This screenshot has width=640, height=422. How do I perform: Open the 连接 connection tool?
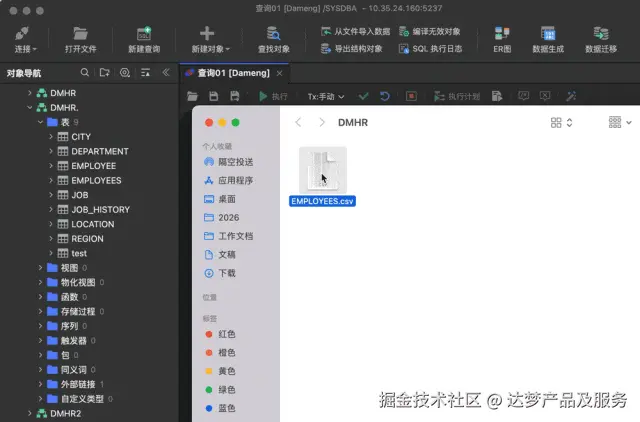click(25, 40)
